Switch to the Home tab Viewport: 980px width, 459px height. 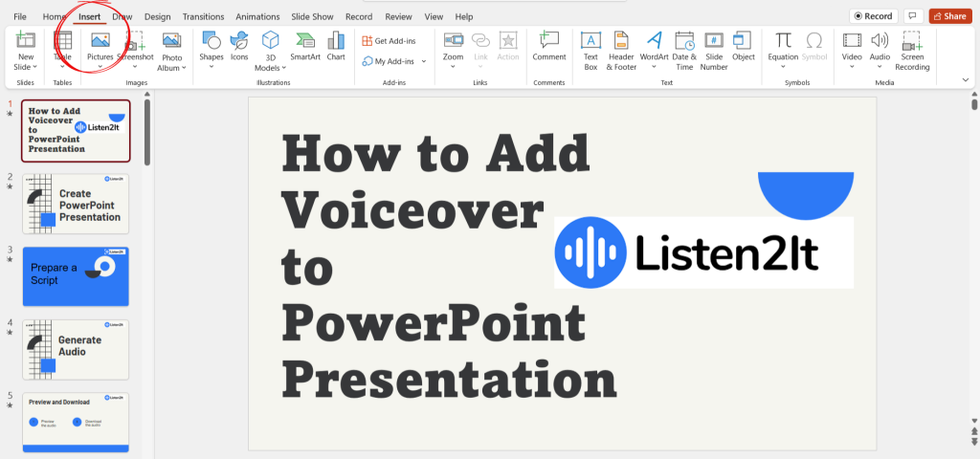point(55,17)
